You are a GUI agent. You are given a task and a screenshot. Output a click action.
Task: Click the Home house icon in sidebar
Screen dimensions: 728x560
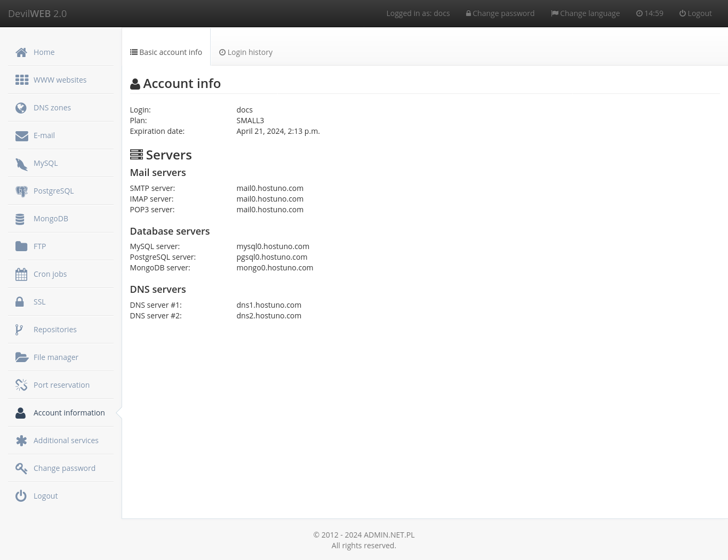tap(21, 52)
